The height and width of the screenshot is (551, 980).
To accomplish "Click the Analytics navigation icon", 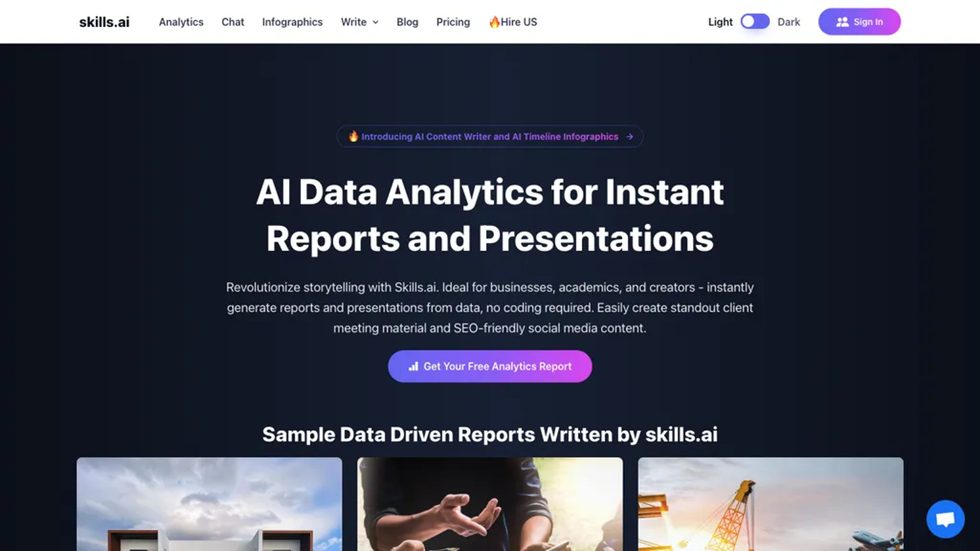I will coord(180,21).
